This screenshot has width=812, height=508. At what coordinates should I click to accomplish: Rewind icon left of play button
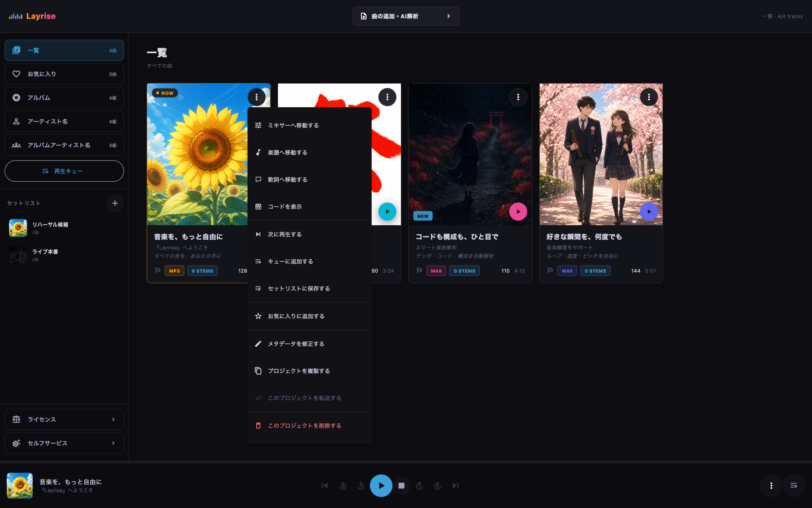pyautogui.click(x=361, y=485)
